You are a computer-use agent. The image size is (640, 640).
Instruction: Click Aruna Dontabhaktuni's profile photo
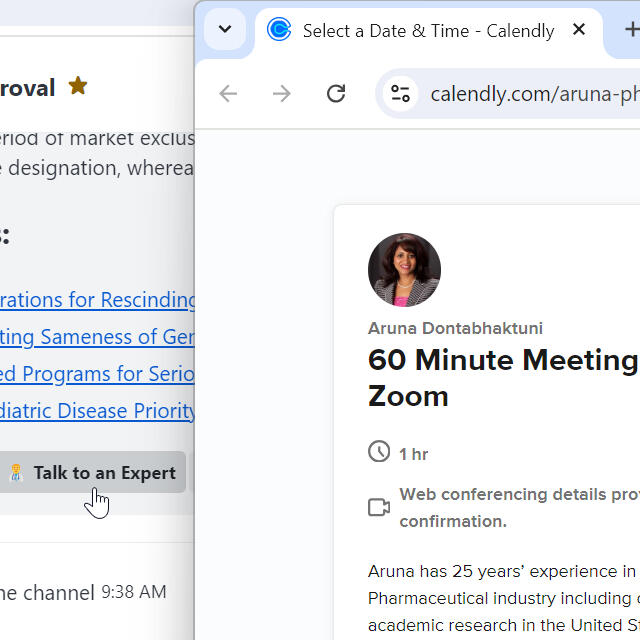point(404,270)
